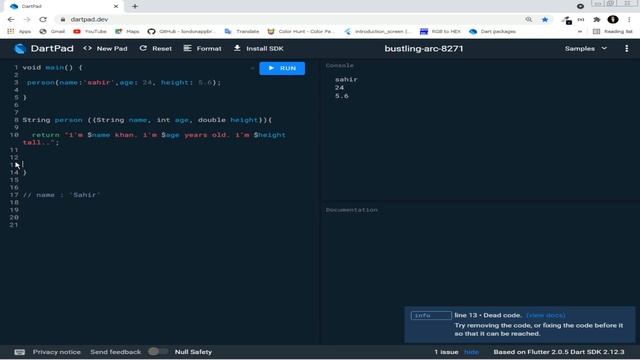Select the Console panel label
Screen dimensions: 640x360
click(x=340, y=65)
